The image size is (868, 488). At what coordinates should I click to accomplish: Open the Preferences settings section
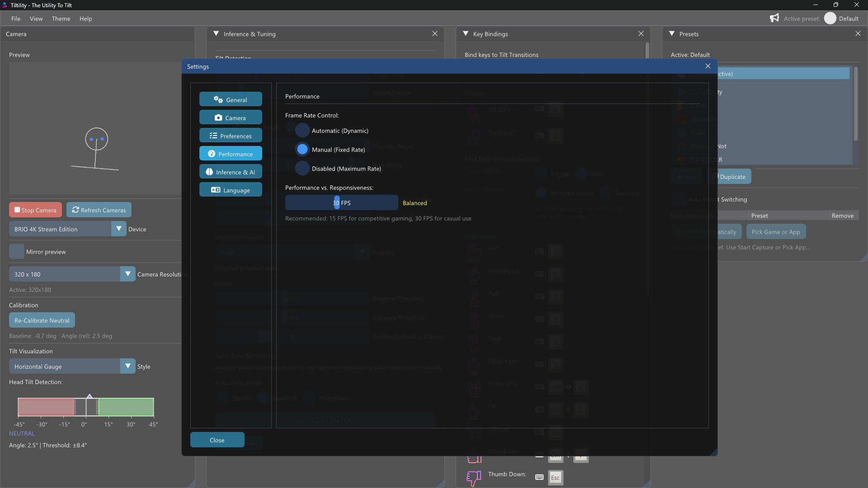coord(231,135)
